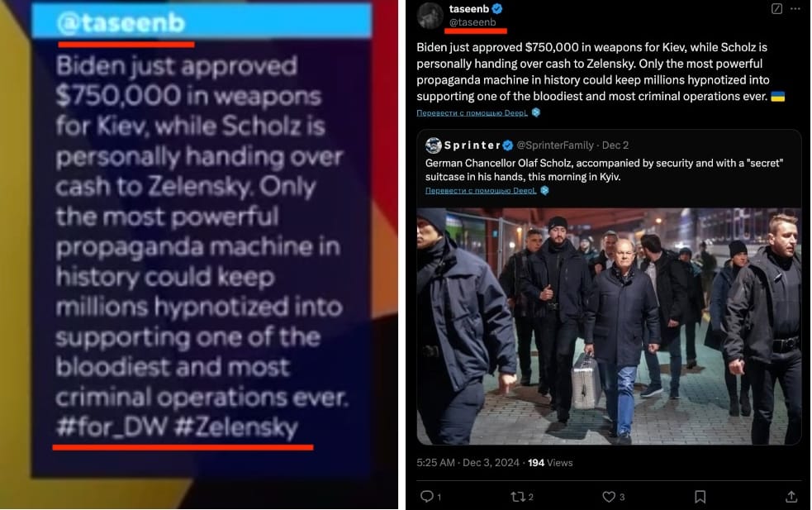Translate quoted tweet with DeepL link
812x510 pixels.
tap(481, 190)
